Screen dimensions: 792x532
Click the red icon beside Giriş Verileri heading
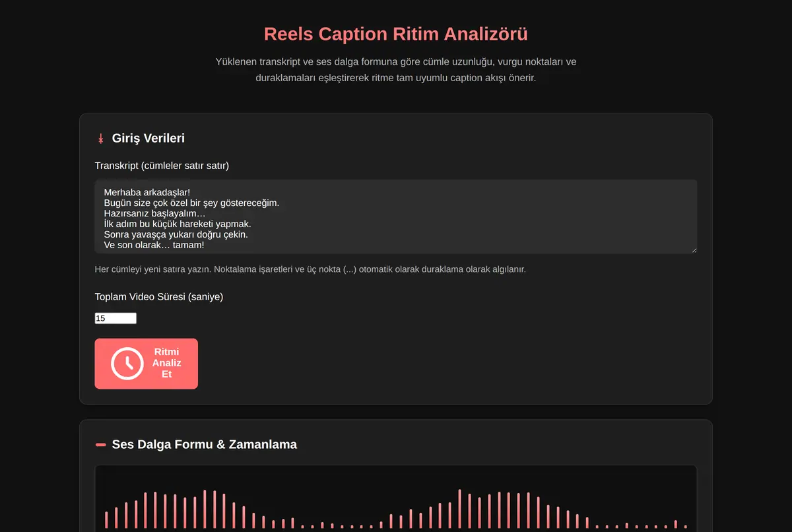coord(101,139)
